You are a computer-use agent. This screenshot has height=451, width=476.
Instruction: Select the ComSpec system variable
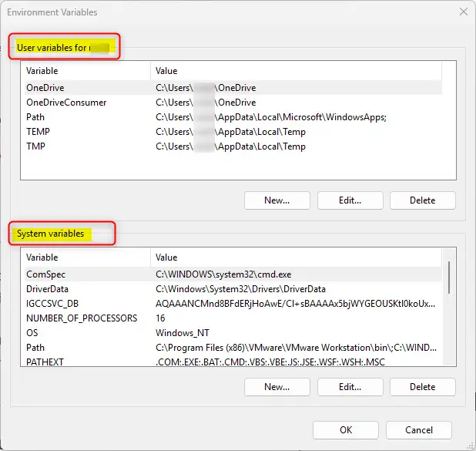(x=233, y=274)
